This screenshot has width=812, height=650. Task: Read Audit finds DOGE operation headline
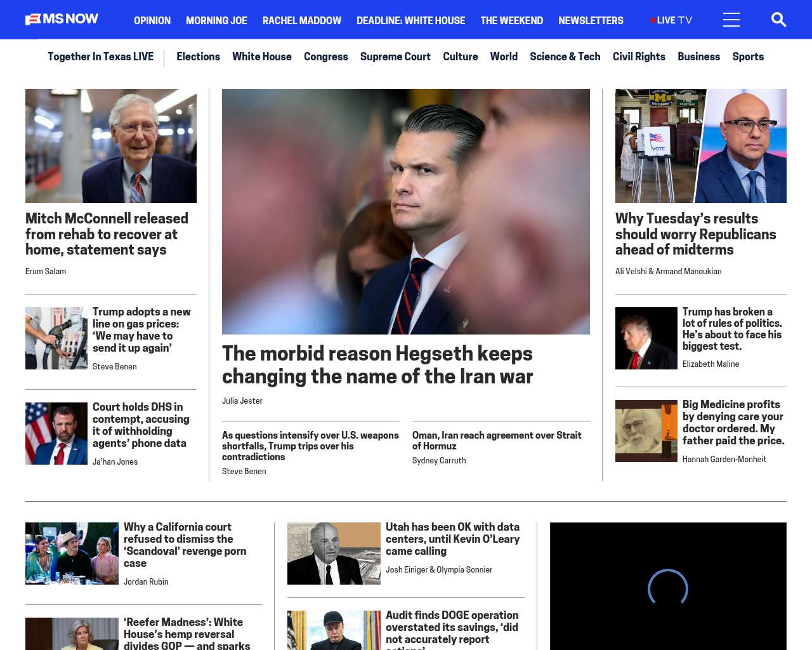pos(452,629)
